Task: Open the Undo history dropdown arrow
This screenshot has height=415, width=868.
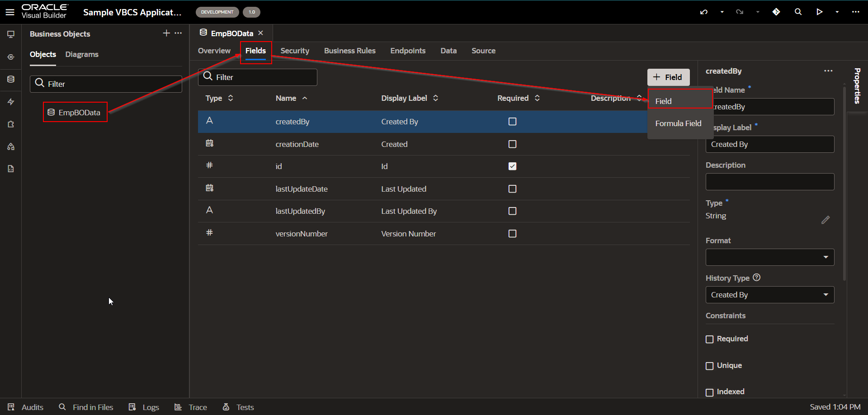Action: coord(722,12)
